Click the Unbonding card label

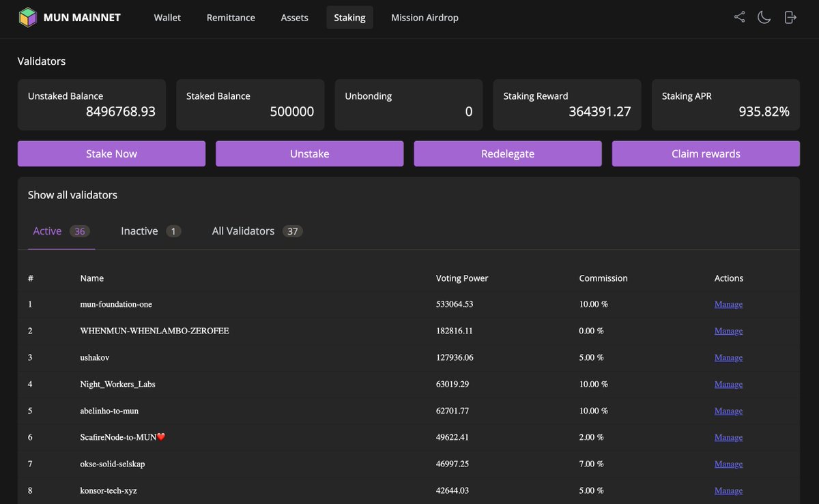click(x=369, y=96)
